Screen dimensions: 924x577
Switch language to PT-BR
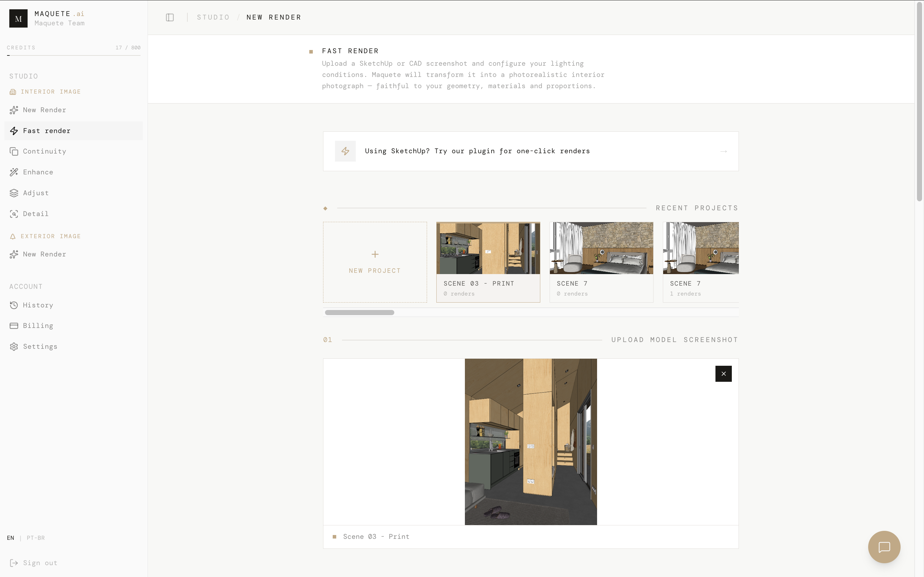(36, 538)
